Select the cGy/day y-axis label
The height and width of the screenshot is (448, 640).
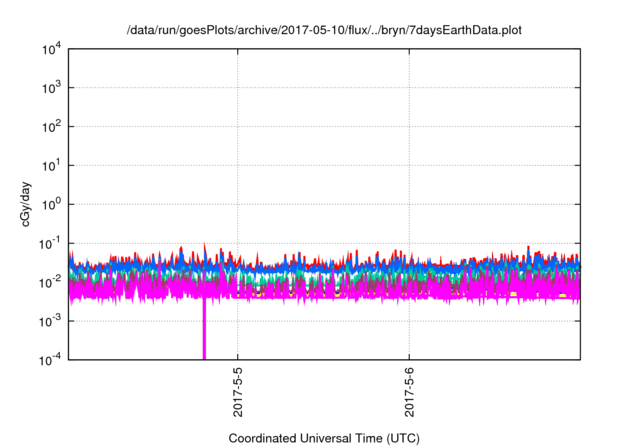(25, 204)
